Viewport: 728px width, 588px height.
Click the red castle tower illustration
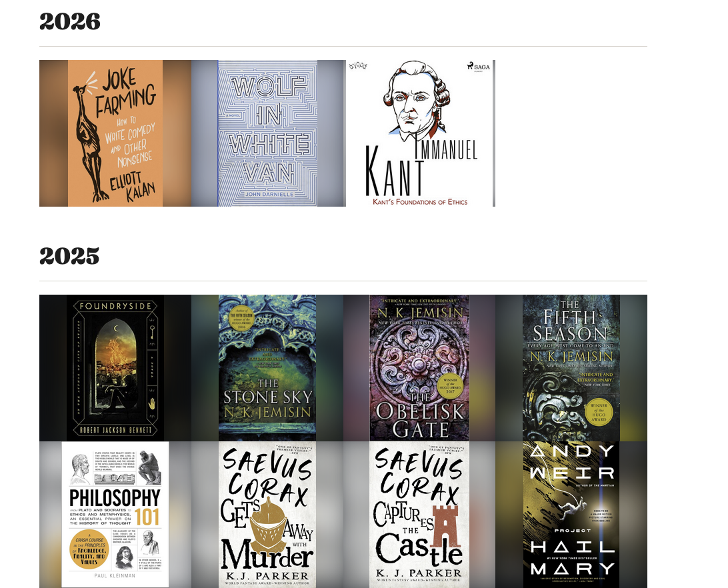[445, 526]
